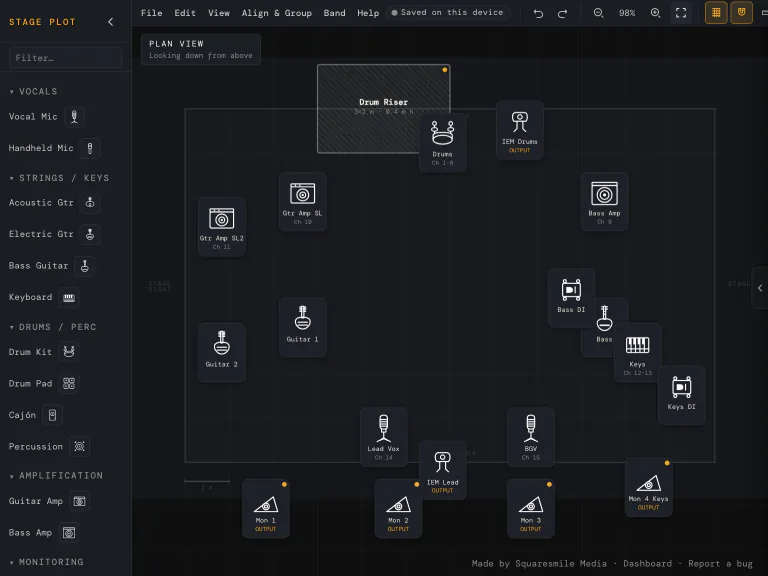Select the Percussion palette icon
Screen dimensions: 768x576
point(79,447)
